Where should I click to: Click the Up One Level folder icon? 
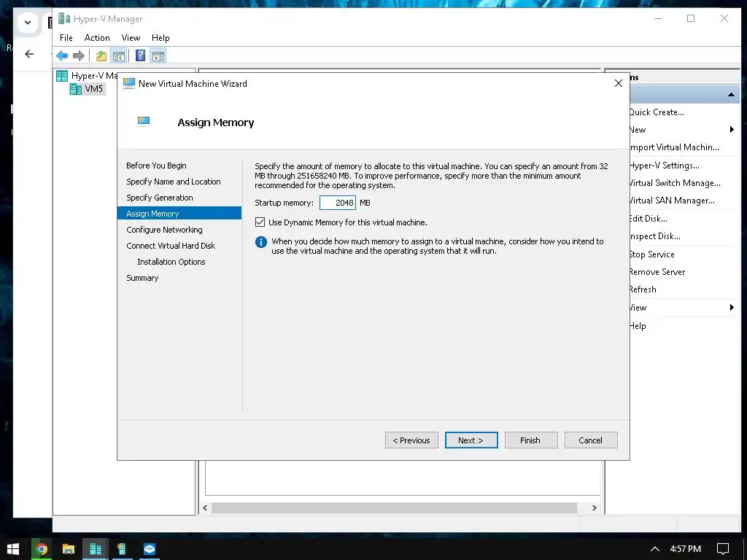point(101,55)
